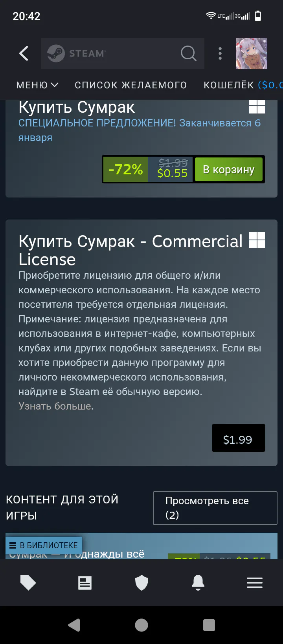Screen dimensions: 283x644
Task: Expand the МЕНЮ dropdown
Action: 37,85
